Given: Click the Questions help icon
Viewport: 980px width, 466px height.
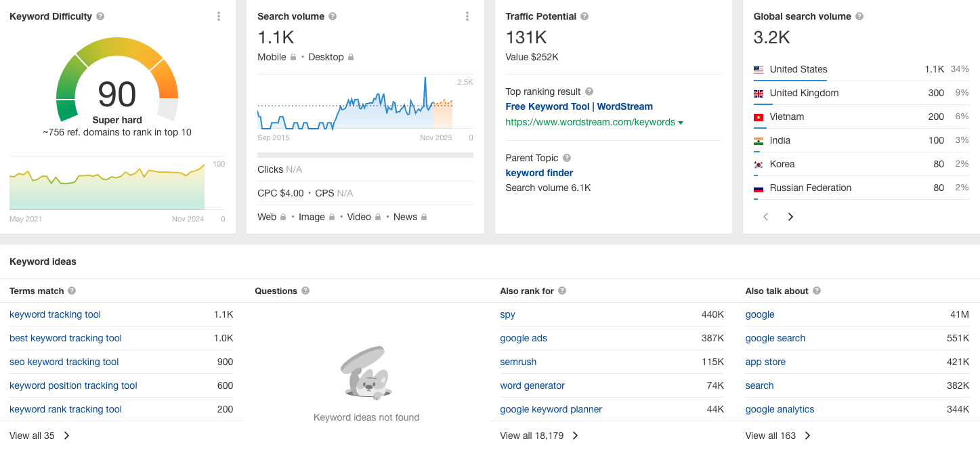Looking at the screenshot, I should (304, 291).
